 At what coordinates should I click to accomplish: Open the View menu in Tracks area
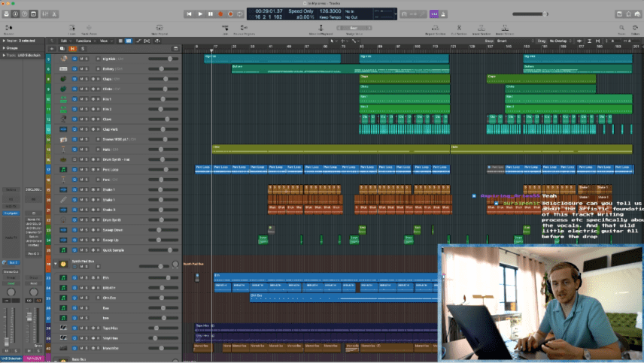[105, 41]
